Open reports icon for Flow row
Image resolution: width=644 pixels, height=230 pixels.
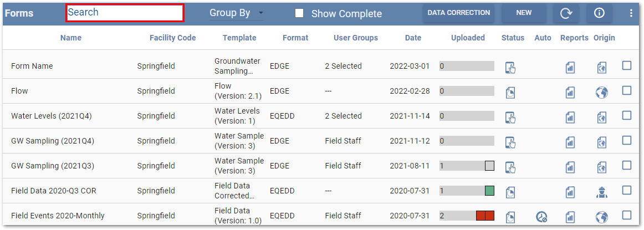coord(570,93)
